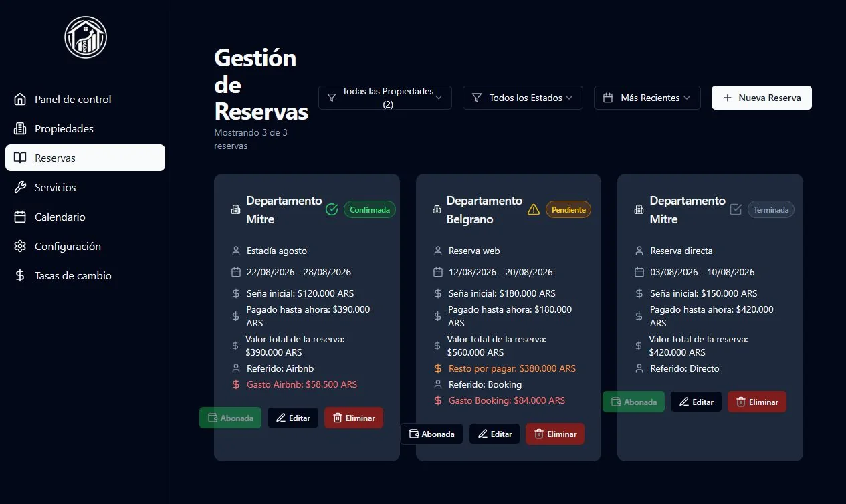Image resolution: width=846 pixels, height=504 pixels.
Task: Open Panel de control from sidebar
Action: 85,99
